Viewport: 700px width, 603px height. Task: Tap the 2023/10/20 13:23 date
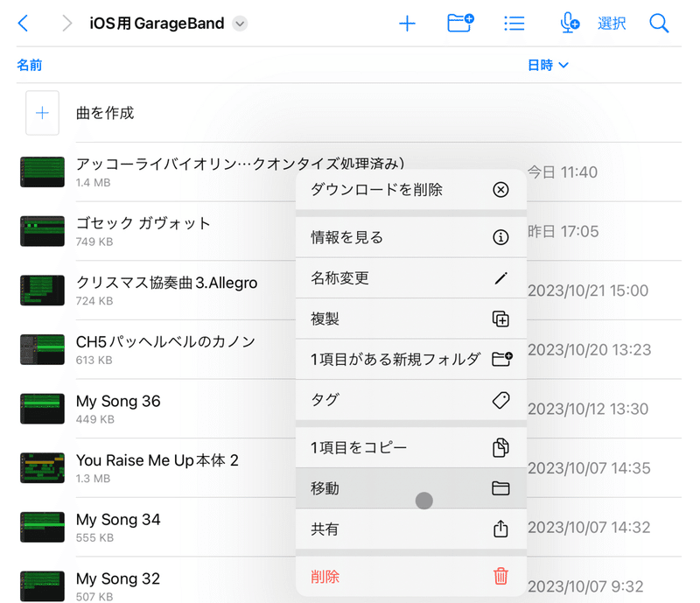(589, 350)
